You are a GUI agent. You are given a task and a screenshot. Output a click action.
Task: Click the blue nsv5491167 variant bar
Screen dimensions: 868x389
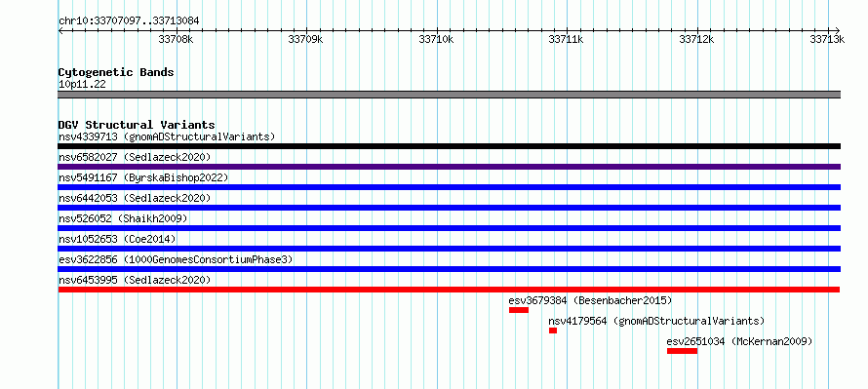pos(449,187)
